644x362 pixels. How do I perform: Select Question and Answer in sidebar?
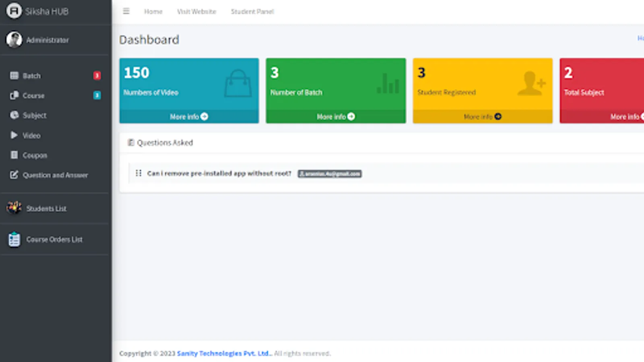55,175
